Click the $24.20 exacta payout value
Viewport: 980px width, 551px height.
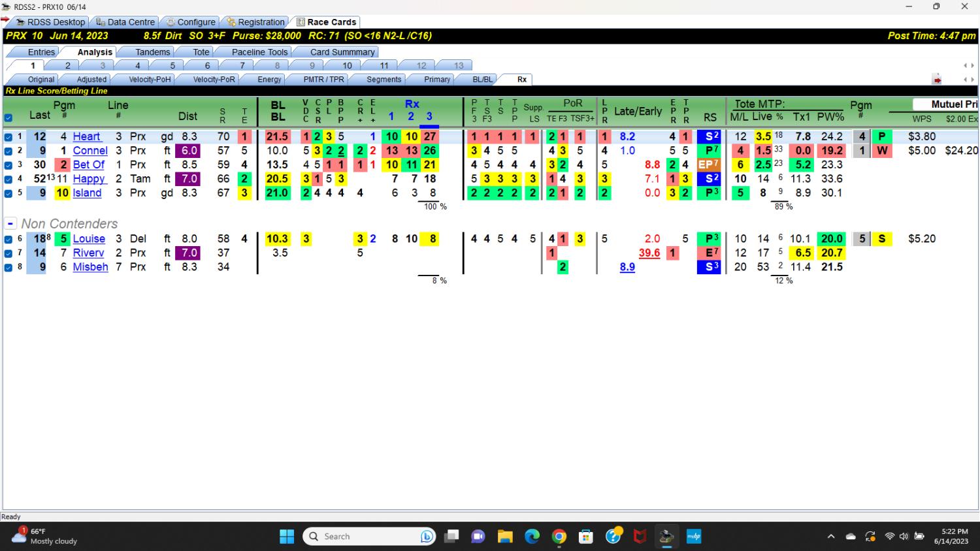click(961, 151)
